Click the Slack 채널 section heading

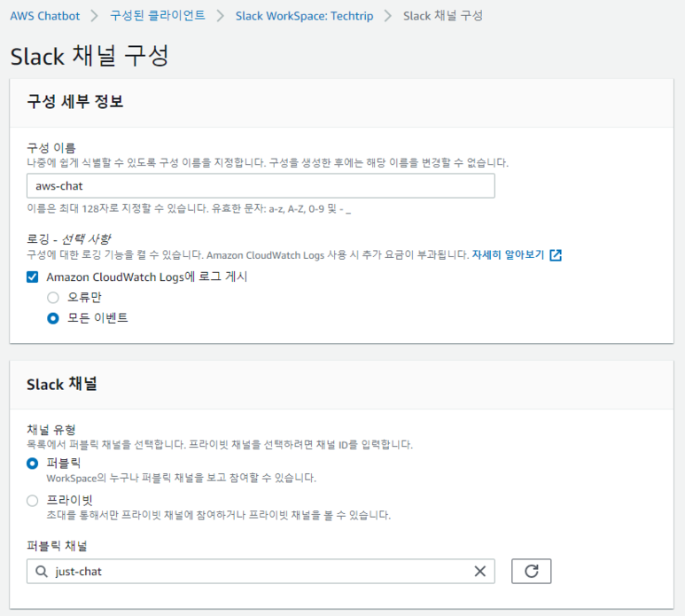click(x=62, y=384)
